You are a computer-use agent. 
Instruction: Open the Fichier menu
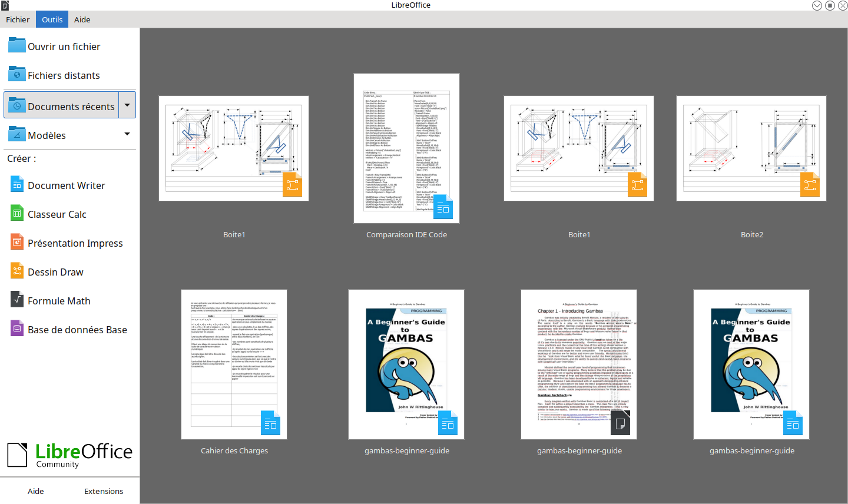click(18, 19)
